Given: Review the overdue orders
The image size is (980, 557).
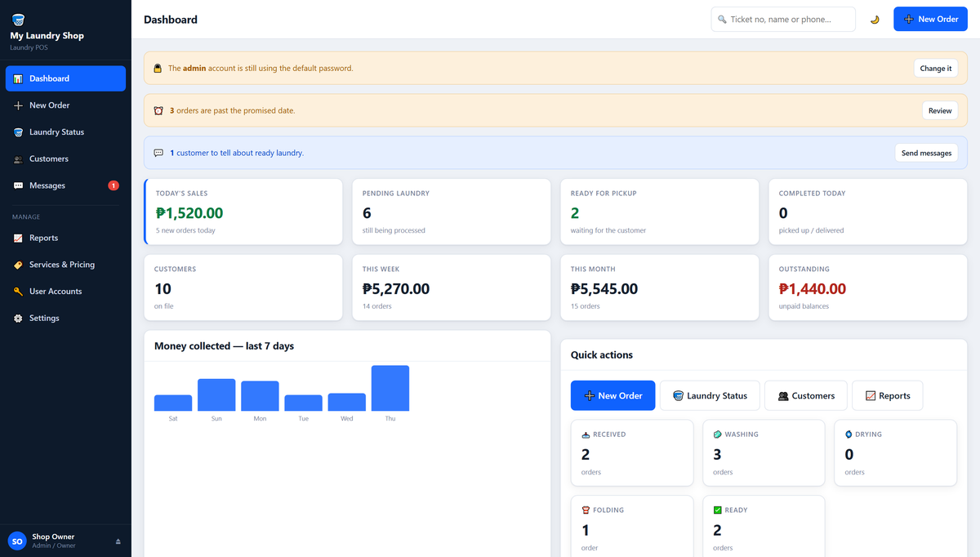Looking at the screenshot, I should [x=940, y=110].
